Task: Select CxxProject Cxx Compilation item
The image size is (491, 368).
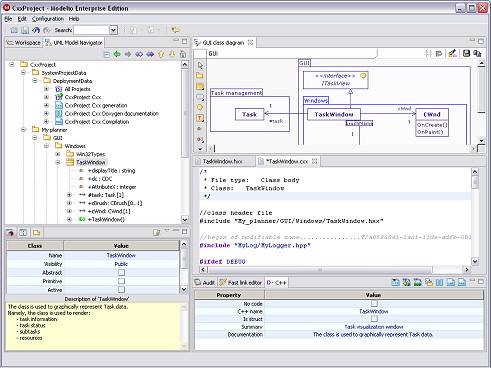Action: 97,122
